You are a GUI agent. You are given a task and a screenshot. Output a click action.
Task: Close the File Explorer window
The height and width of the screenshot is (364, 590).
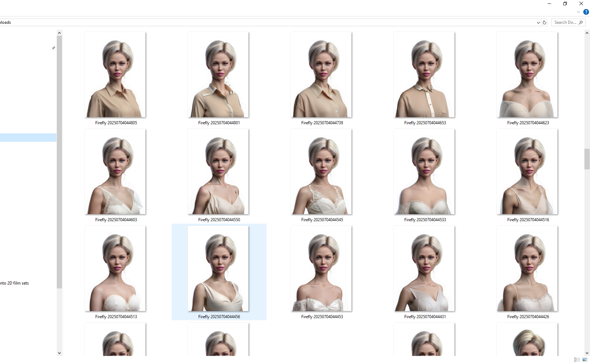point(581,3)
